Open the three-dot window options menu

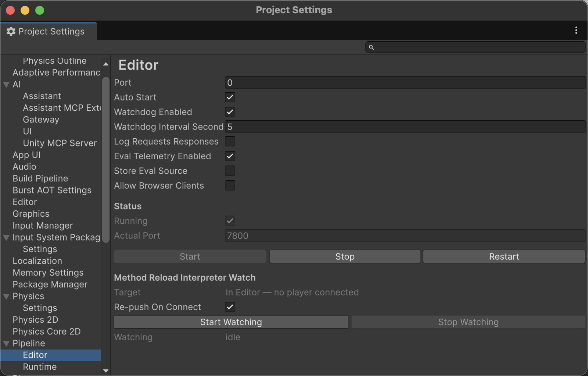(576, 31)
